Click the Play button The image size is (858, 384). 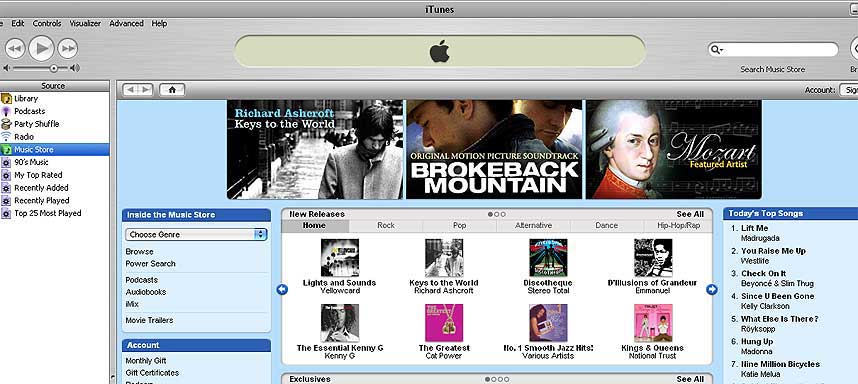point(42,48)
